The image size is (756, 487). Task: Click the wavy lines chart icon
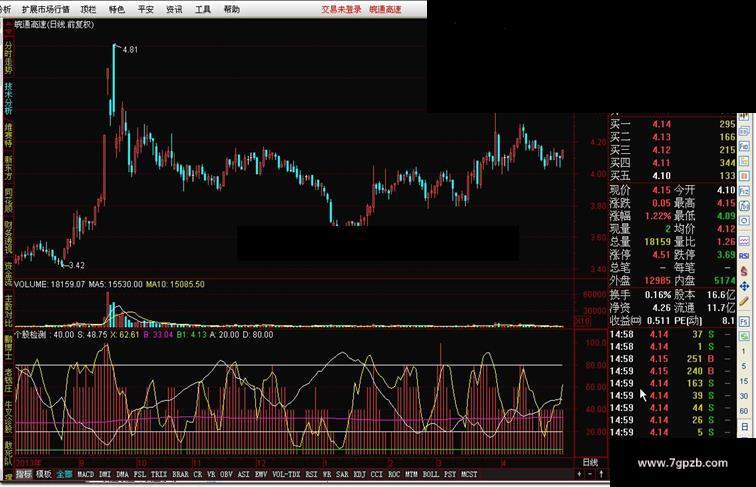pyautogui.click(x=744, y=241)
